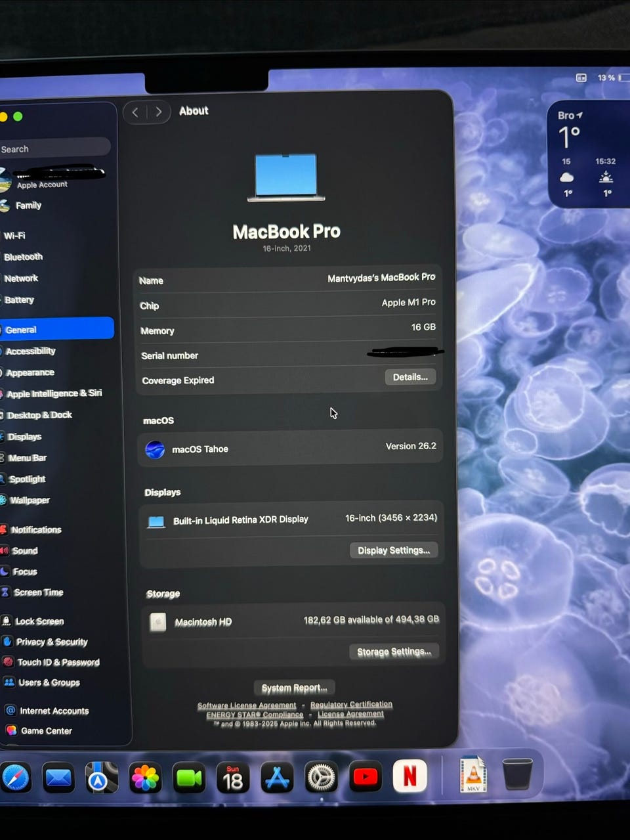Select Wi-Fi in the sidebar

[15, 235]
